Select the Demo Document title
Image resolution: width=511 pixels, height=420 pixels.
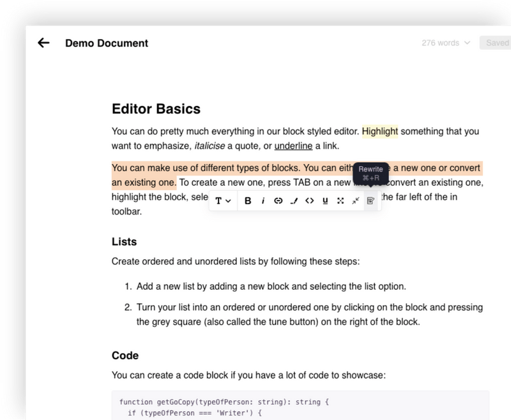106,43
